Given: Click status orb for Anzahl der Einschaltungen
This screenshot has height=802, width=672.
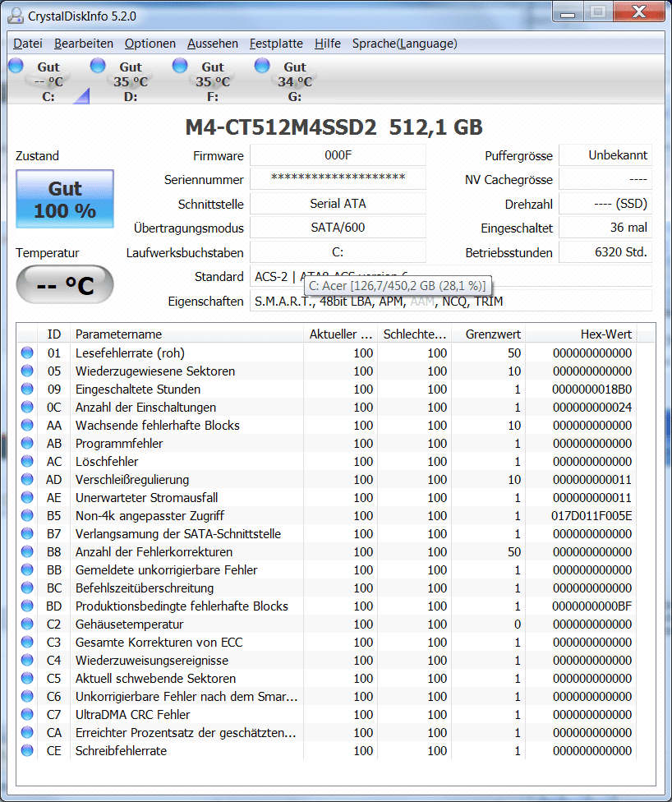Looking at the screenshot, I should click(27, 407).
